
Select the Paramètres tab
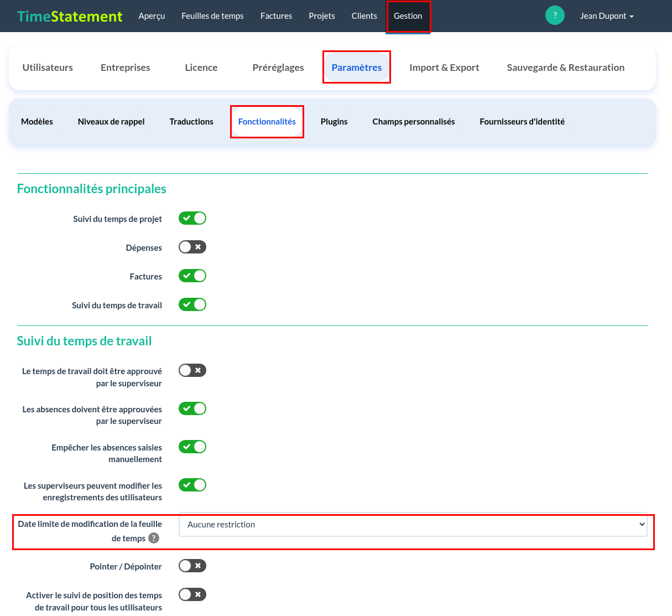click(357, 68)
